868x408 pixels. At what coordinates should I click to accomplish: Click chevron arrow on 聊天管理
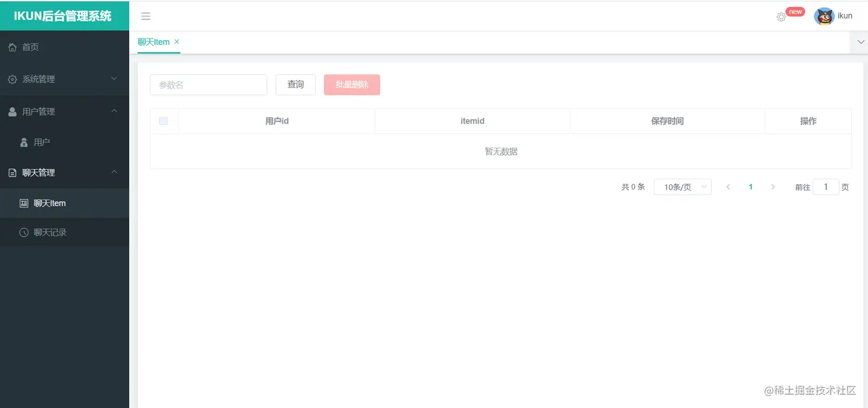tap(114, 171)
